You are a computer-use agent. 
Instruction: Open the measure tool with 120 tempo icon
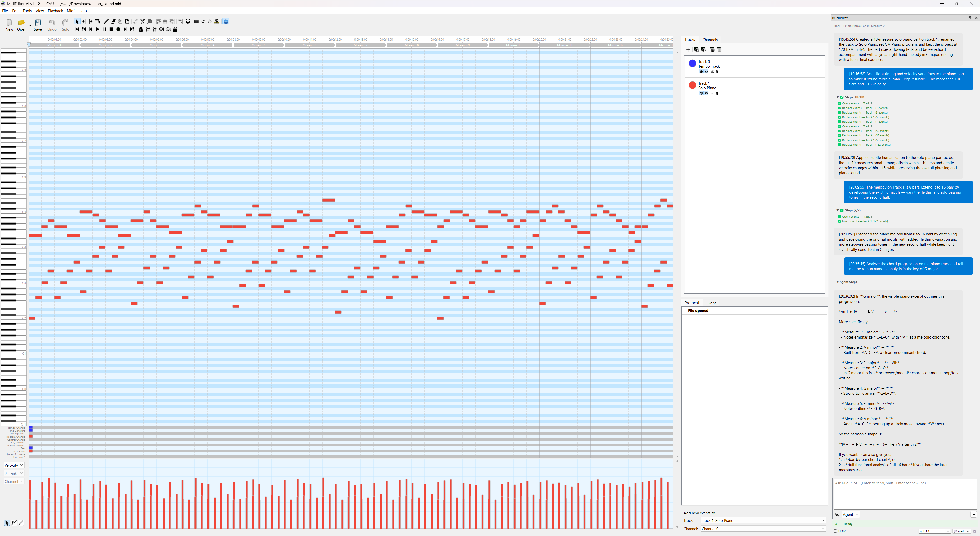(x=210, y=22)
